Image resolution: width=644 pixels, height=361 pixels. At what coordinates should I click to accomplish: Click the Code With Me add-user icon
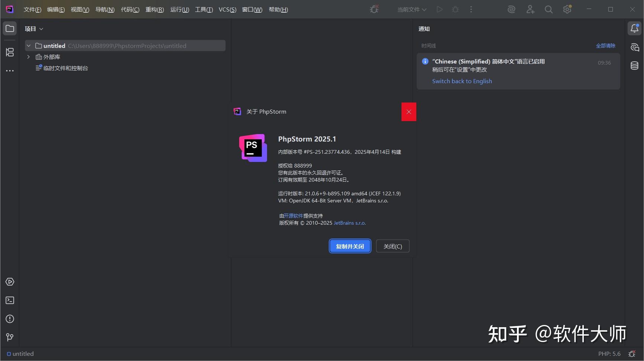tap(530, 9)
